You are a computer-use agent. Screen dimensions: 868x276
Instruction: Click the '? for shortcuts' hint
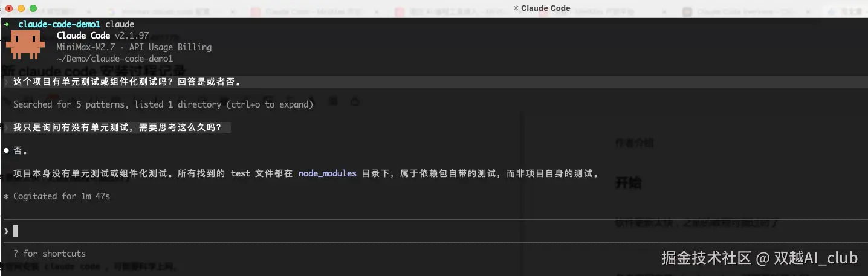(50, 254)
